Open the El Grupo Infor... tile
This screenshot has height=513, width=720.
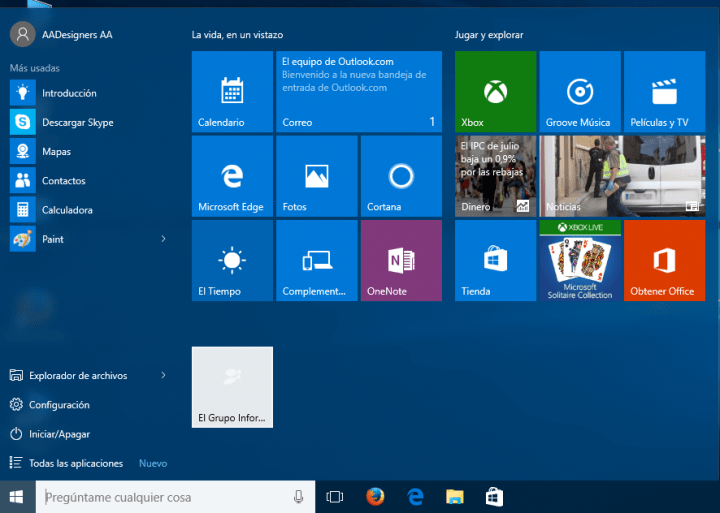232,387
